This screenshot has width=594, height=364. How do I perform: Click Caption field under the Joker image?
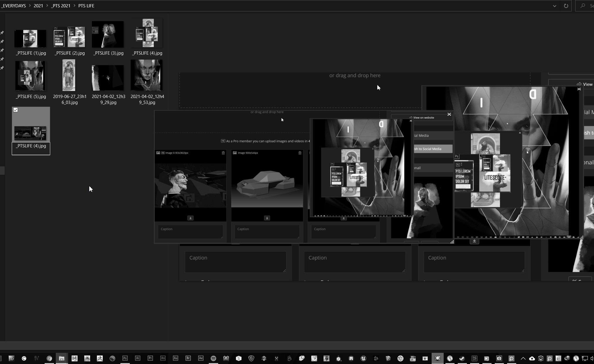coord(190,232)
